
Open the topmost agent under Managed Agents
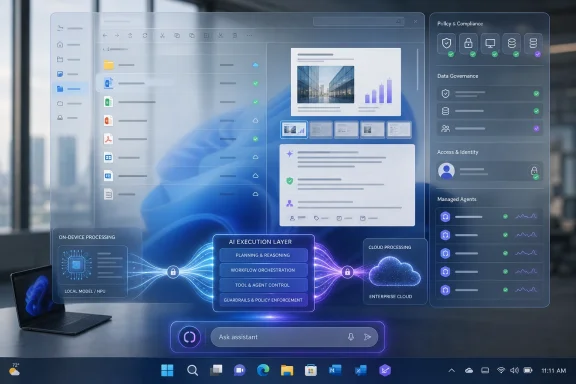click(x=489, y=217)
